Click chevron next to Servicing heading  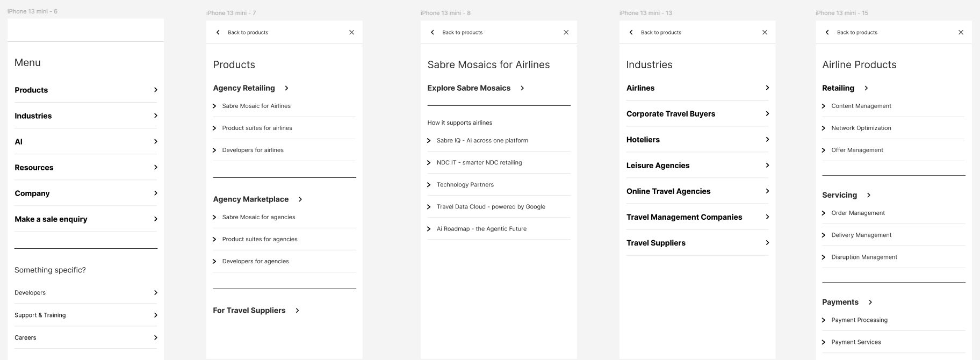tap(868, 195)
